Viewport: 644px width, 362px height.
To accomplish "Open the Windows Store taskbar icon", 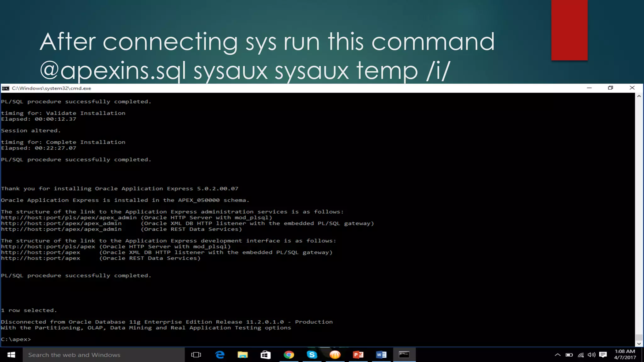I will coord(266,355).
